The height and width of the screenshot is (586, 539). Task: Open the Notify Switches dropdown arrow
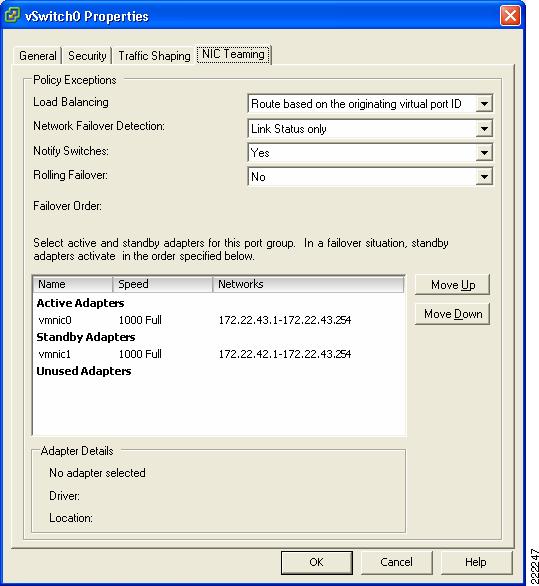pyautogui.click(x=484, y=152)
